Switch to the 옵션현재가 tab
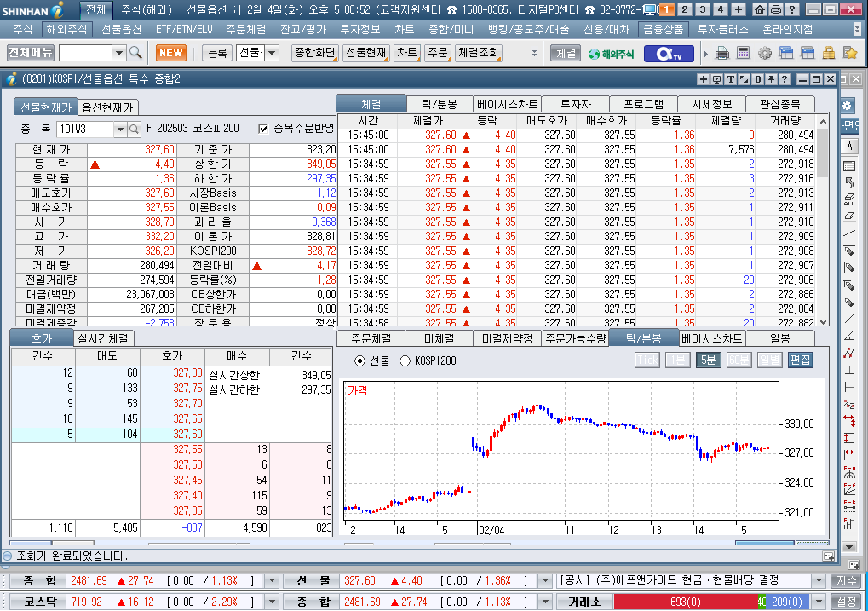This screenshot has height=611, width=868. click(108, 107)
